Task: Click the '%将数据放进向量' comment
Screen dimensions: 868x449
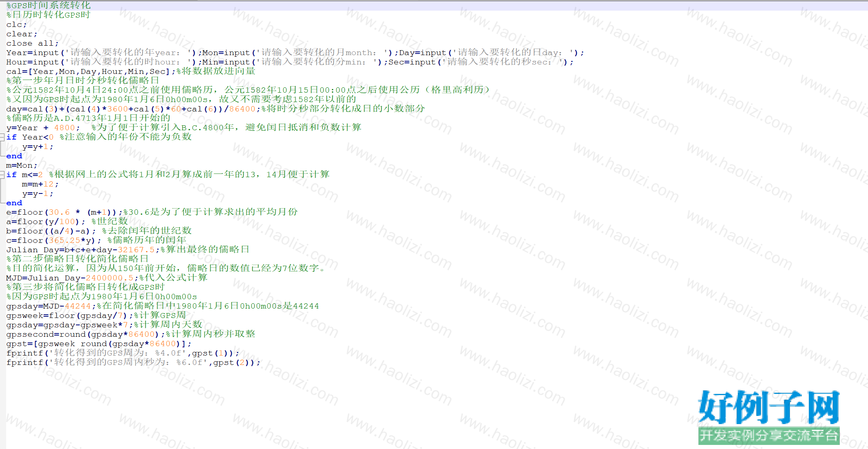Action: coord(216,71)
